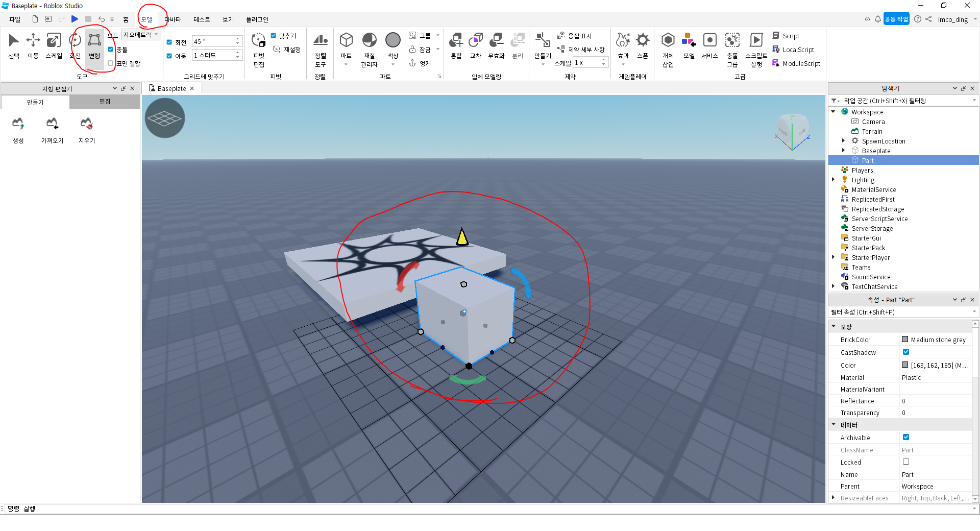Click the 용접 표시 button
The image size is (980, 531).
click(x=574, y=36)
